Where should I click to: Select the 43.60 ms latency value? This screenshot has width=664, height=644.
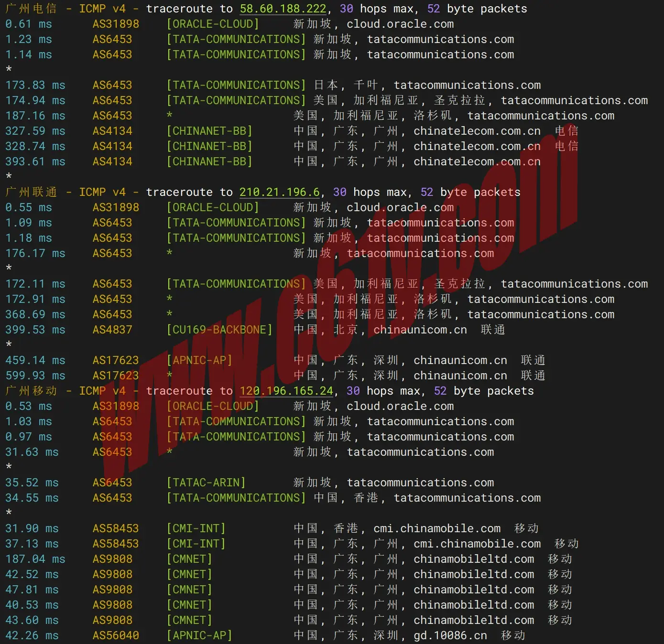32,620
